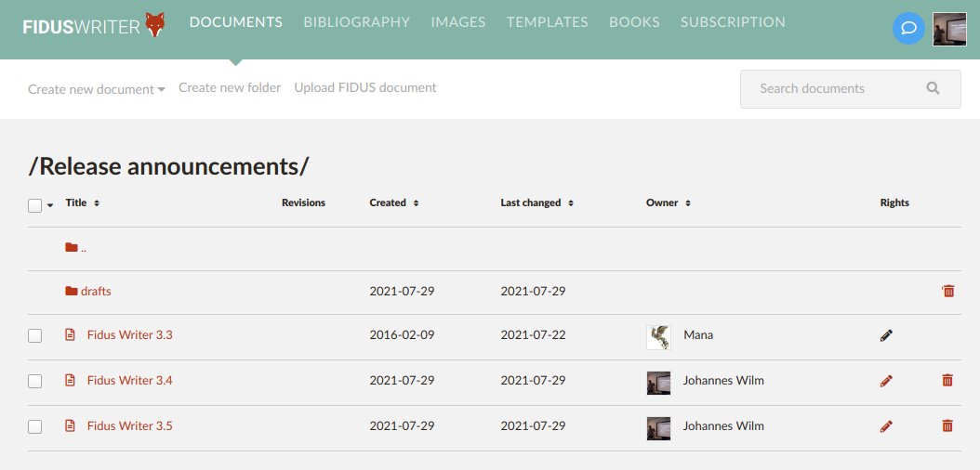Open bulk actions arrow beside select-all checkbox
Image resolution: width=980 pixels, height=470 pixels.
point(50,205)
